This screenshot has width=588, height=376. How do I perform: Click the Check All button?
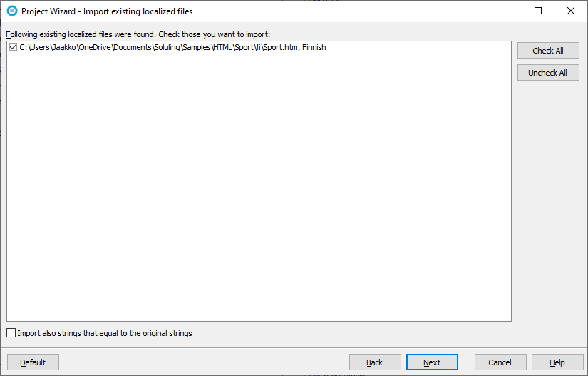548,50
